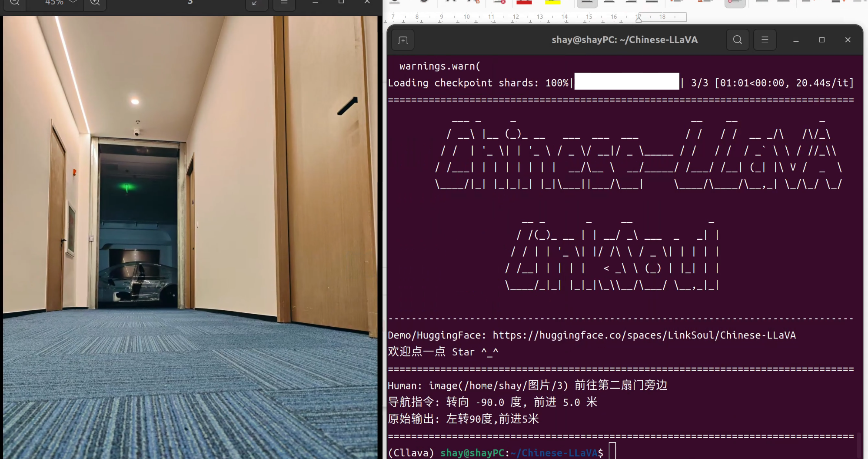Screen dimensions: 868x459
Task: Click the red font color swatch in the document toolbar
Action: pyautogui.click(x=524, y=2)
